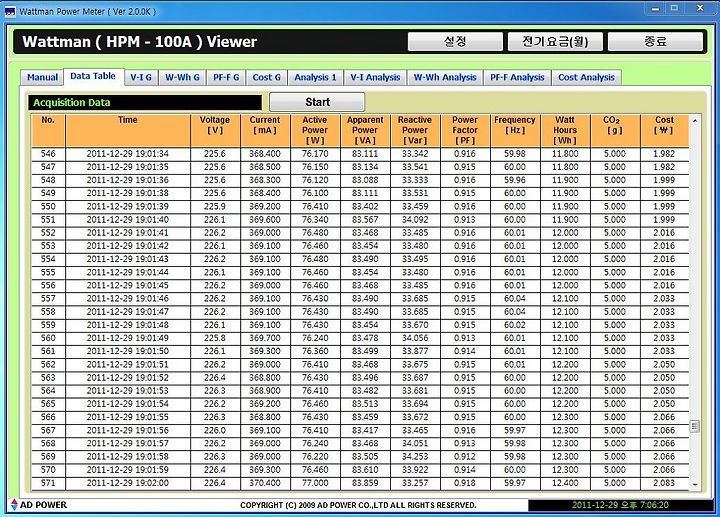Select row number 546
This screenshot has width=720, height=517.
48,154
